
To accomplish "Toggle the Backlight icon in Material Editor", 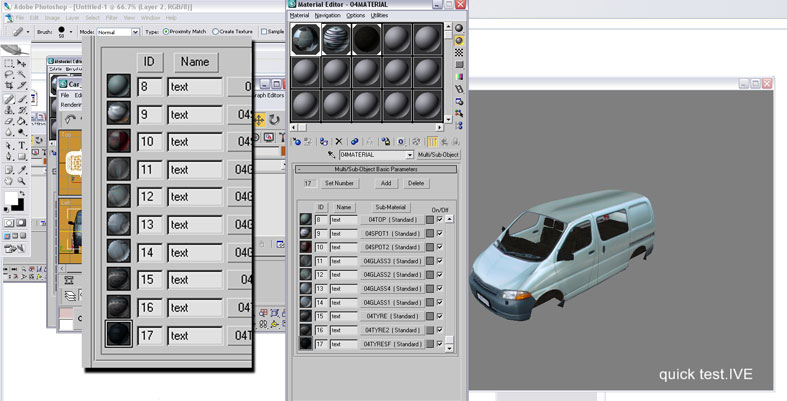I will coord(459,40).
